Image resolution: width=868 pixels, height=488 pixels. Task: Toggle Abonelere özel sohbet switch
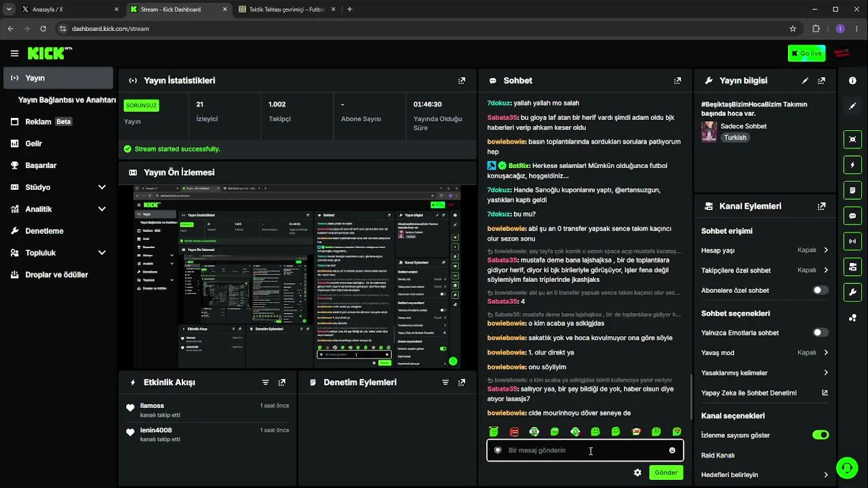coord(821,290)
